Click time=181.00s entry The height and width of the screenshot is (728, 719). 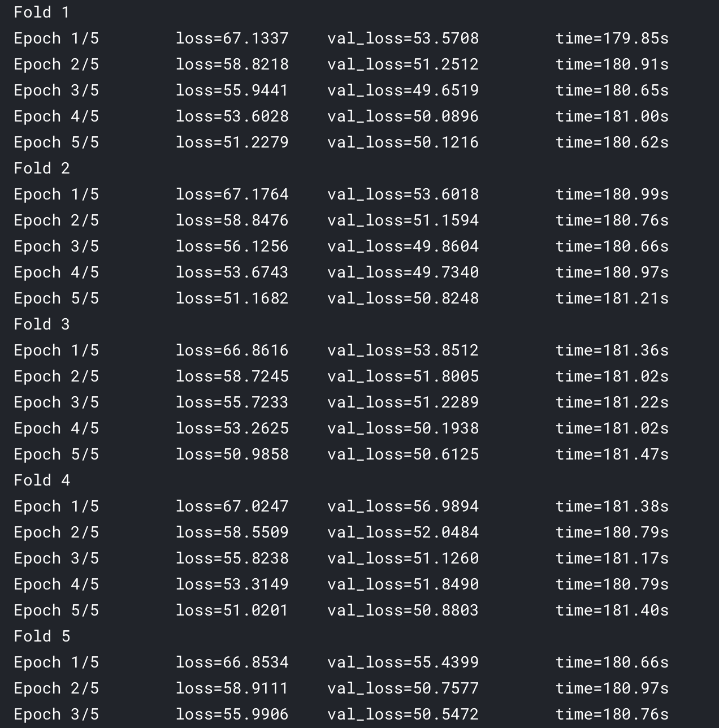point(612,116)
